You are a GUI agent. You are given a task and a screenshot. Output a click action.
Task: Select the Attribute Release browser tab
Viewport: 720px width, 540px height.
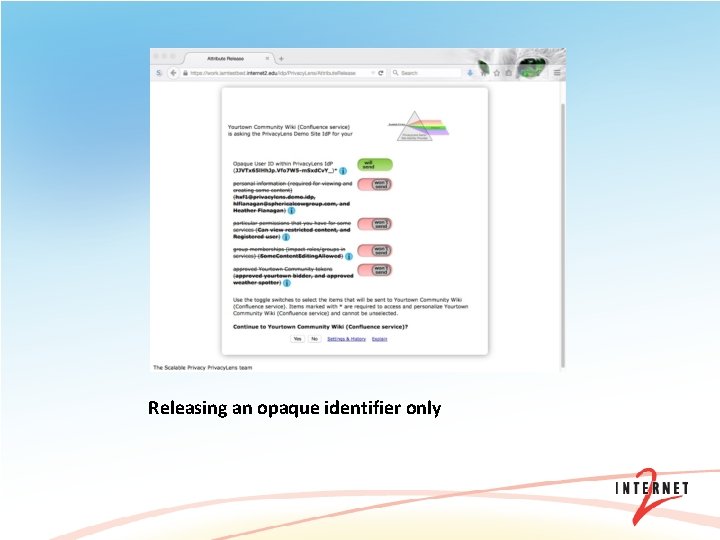tap(228, 59)
